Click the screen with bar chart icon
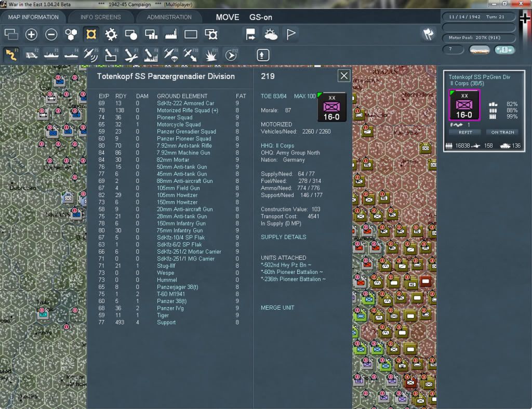Screen dimensions: 532x409 [x=151, y=34]
